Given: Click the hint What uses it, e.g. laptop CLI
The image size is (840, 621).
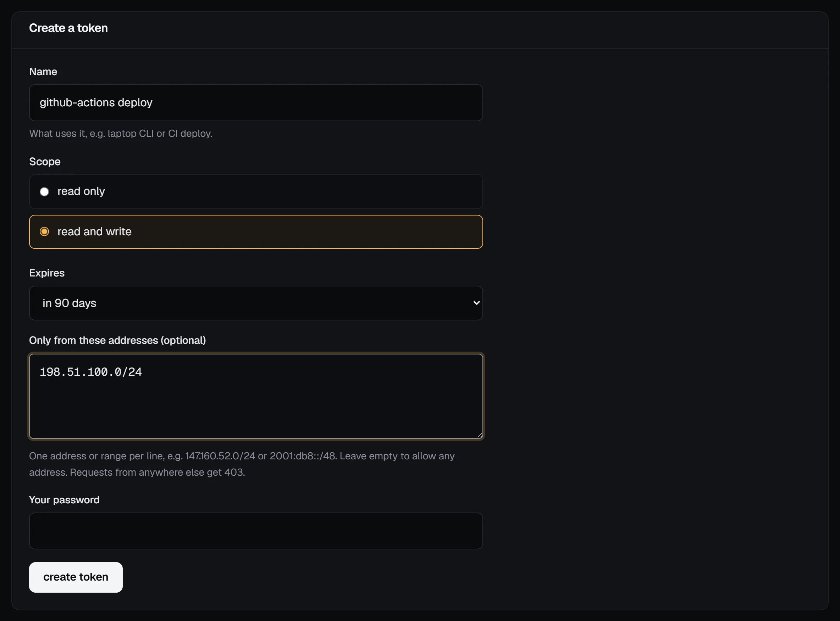Looking at the screenshot, I should [x=121, y=133].
